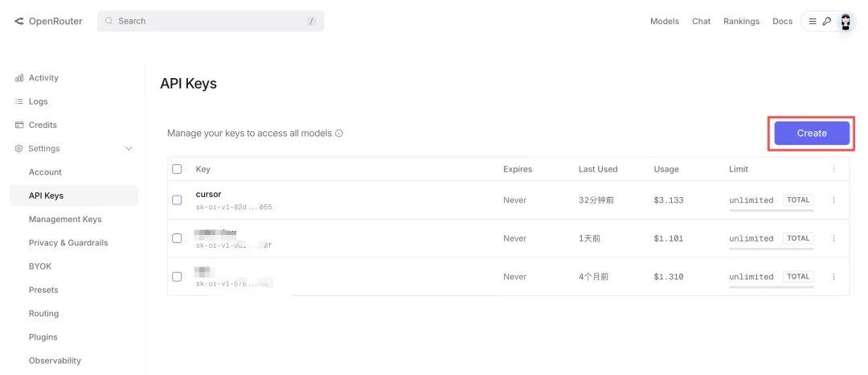
Task: Check the checkbox for key used 1天前
Action: 177,238
